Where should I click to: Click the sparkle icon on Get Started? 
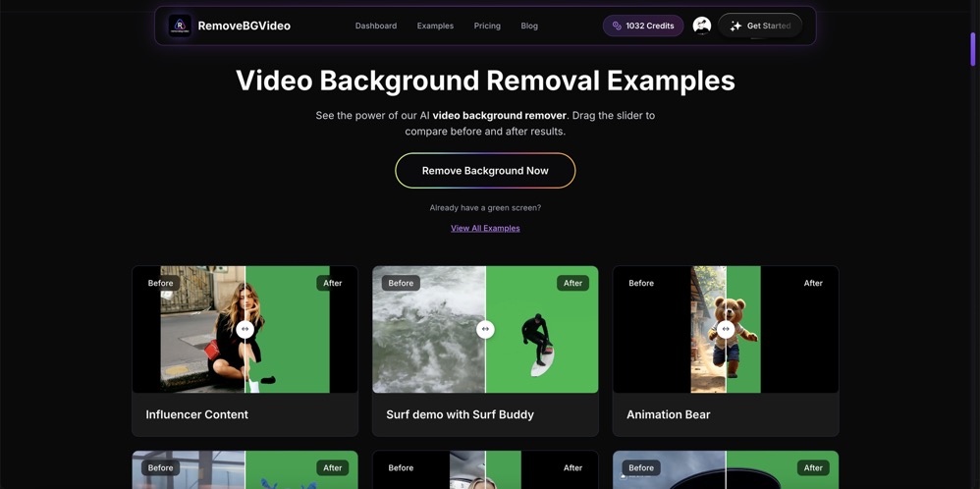[x=735, y=27]
